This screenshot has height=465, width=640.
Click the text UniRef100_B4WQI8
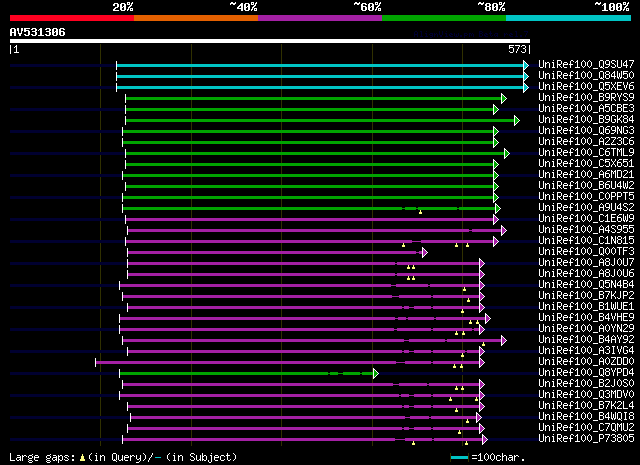pos(586,417)
